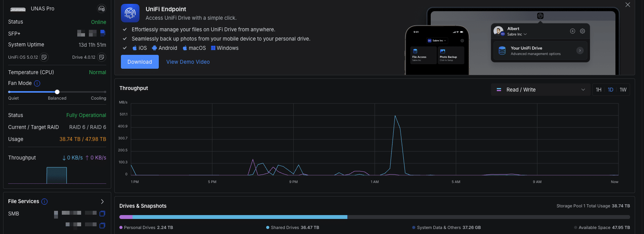The height and width of the screenshot is (234, 644).
Task: Click the Personal Drives 2.24 TB legend
Action: (x=146, y=227)
